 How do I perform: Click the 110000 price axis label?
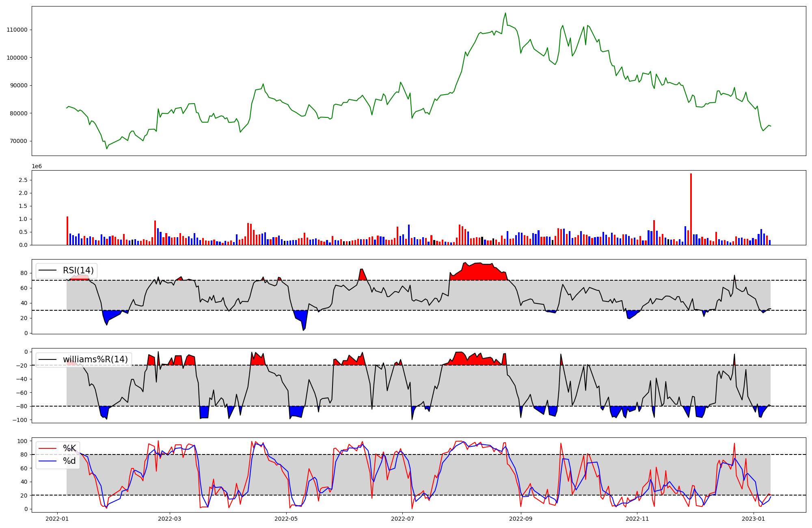point(17,30)
